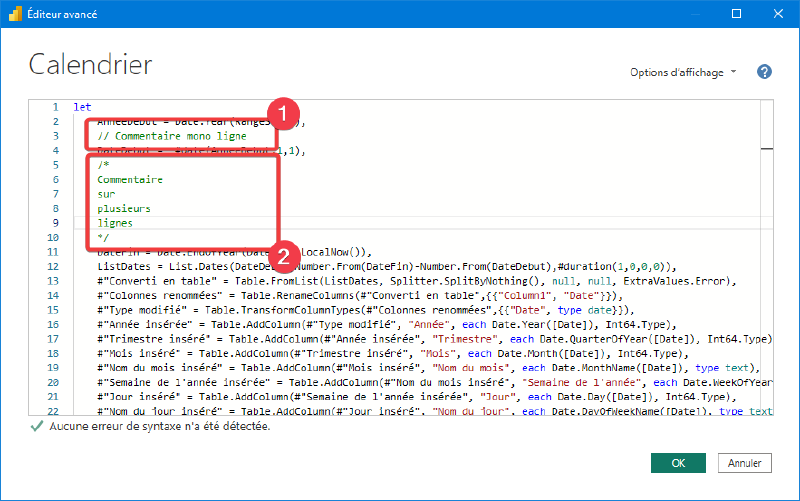
Task: Click the #"Colonnes renommées" assignment line
Action: pos(360,295)
